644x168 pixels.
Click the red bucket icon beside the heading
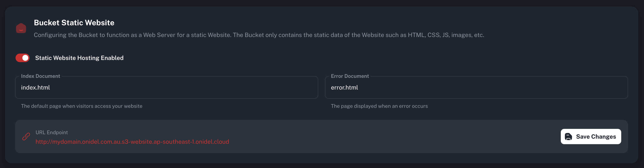[x=21, y=28]
